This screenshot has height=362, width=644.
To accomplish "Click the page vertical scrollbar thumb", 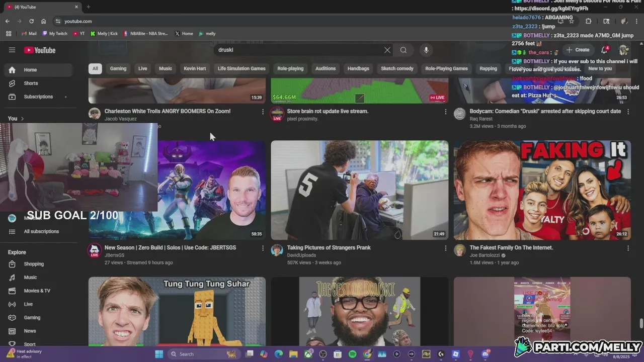I will tap(641, 324).
